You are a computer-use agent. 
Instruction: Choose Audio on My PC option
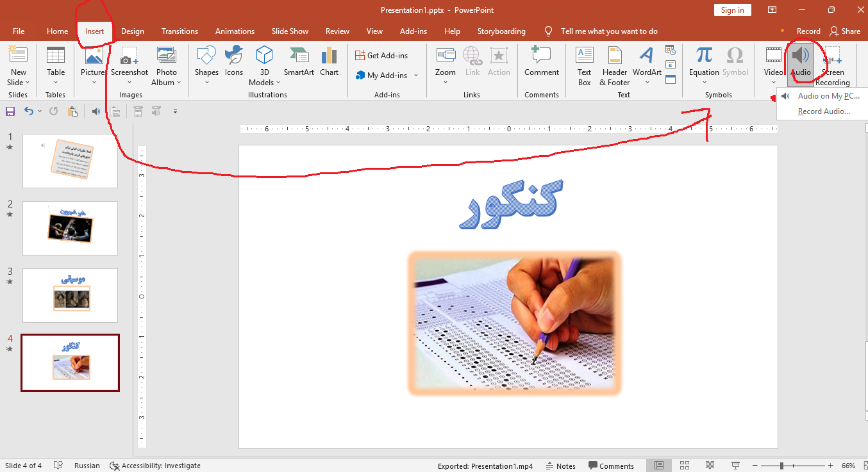click(x=828, y=96)
